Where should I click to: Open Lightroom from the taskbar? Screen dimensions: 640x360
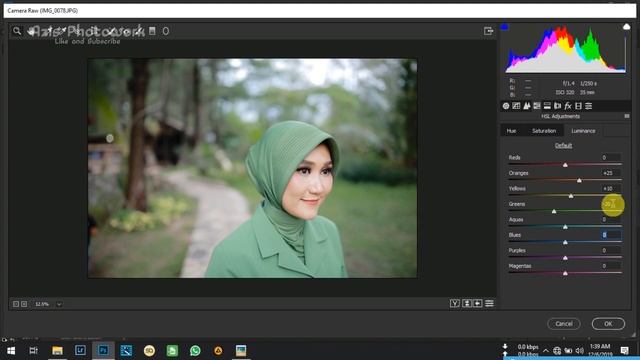click(80, 351)
